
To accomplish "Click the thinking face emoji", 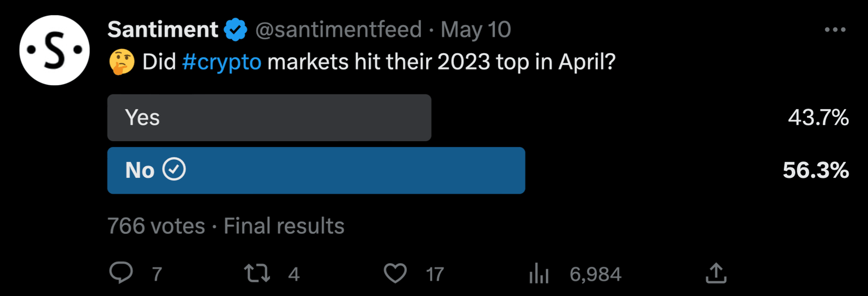I will (121, 62).
